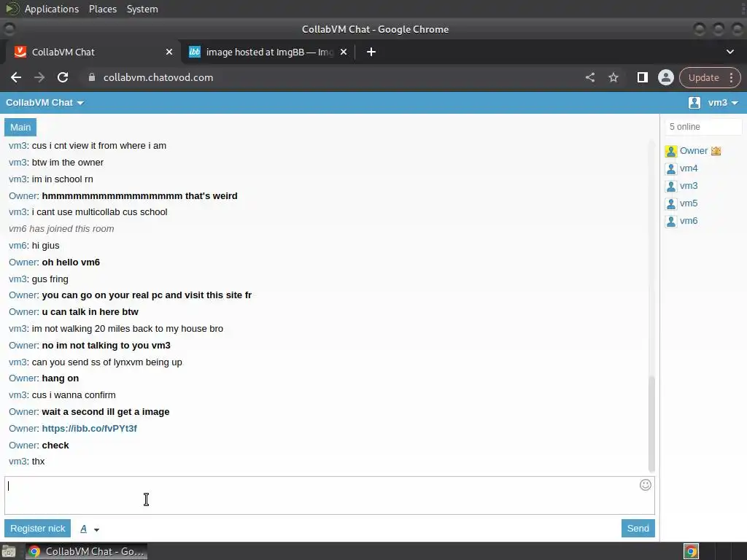This screenshot has width=747, height=560.
Task: Open the text formatting dropdown arrow
Action: tap(96, 529)
